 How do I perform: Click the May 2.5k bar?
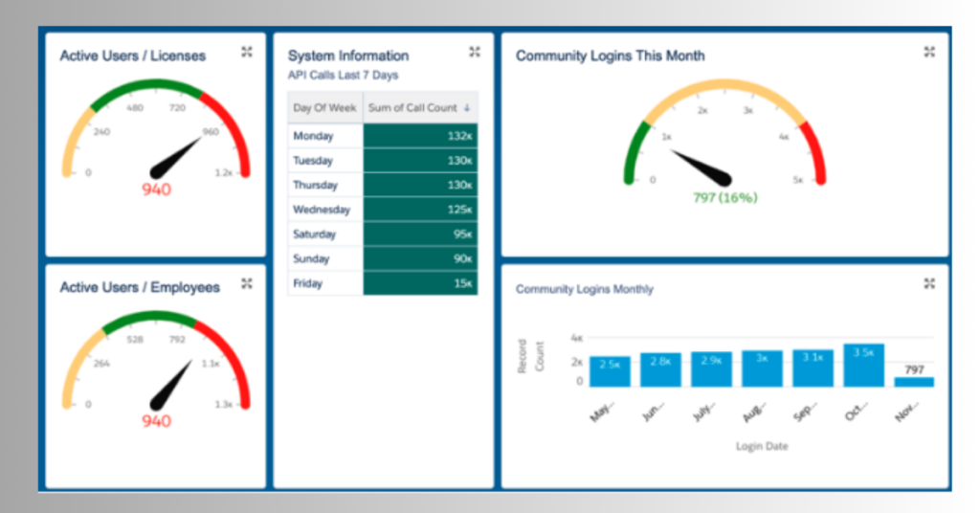pyautogui.click(x=610, y=371)
